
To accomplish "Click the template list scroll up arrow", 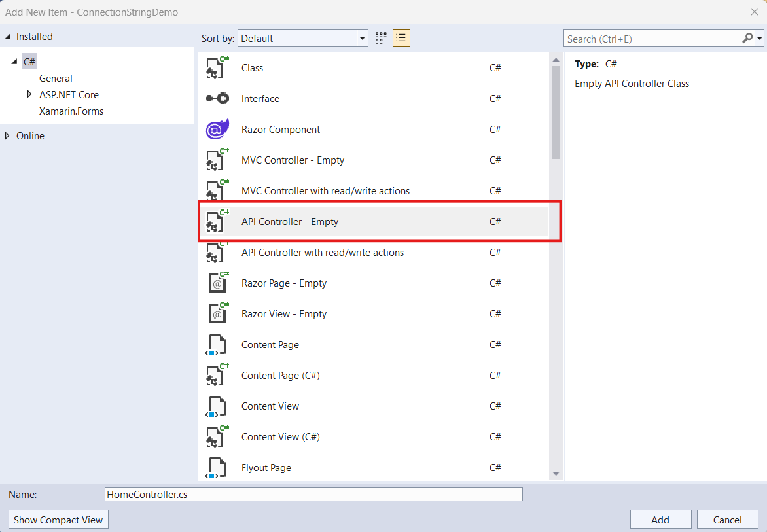I will [x=556, y=60].
